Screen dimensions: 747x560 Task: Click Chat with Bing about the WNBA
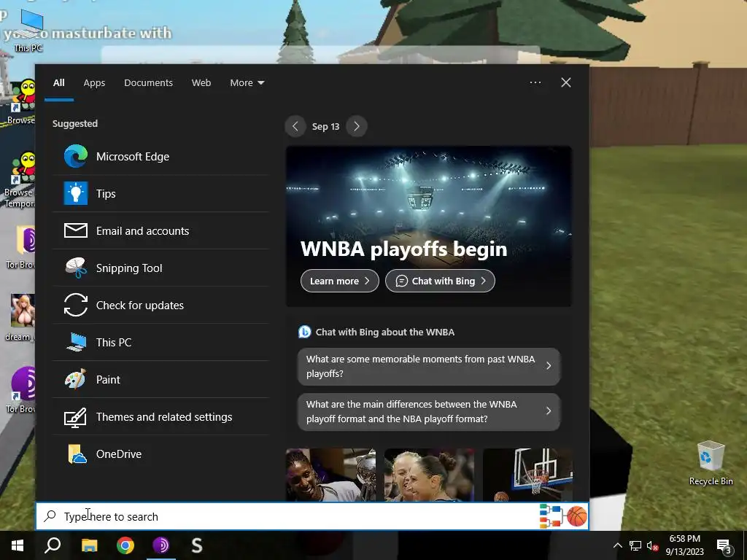pyautogui.click(x=385, y=332)
